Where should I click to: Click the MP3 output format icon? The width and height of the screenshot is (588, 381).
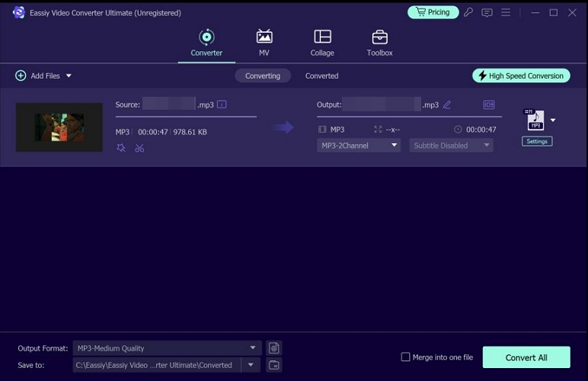point(535,120)
